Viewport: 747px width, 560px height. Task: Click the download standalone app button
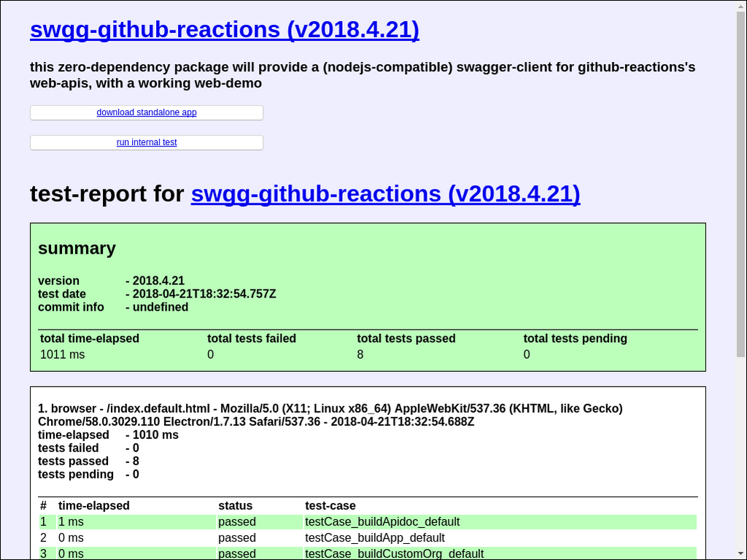pyautogui.click(x=147, y=112)
